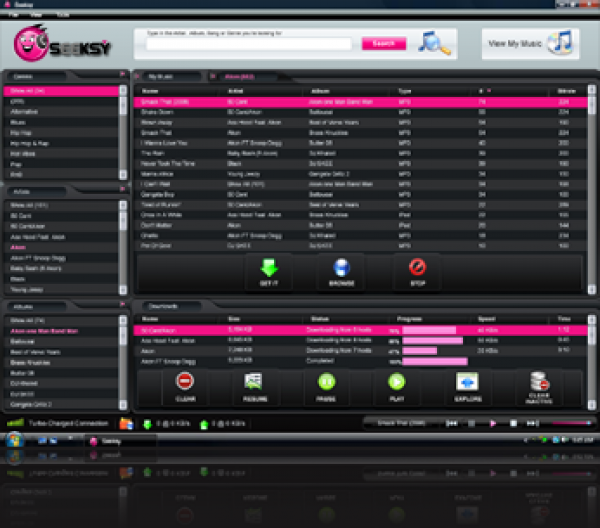Click the magnifier music search icon
The image size is (600, 528).
[434, 43]
